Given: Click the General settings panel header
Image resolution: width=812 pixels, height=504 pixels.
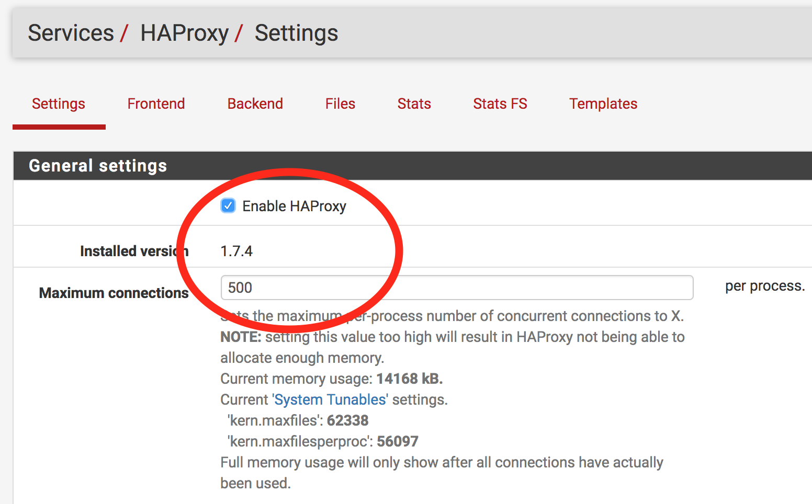Looking at the screenshot, I should point(98,166).
